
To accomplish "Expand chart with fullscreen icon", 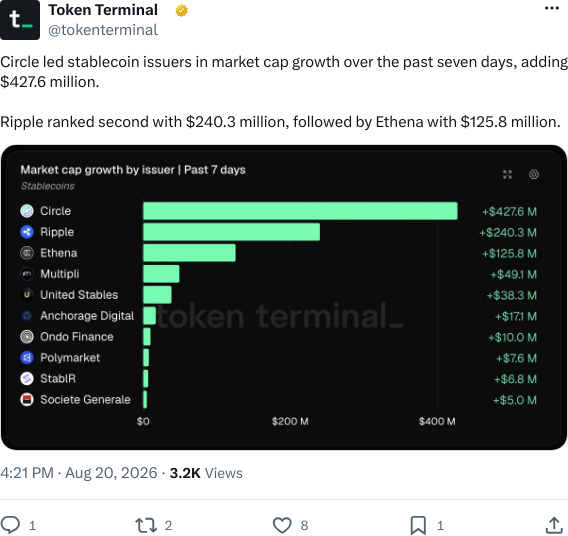I will pyautogui.click(x=507, y=175).
